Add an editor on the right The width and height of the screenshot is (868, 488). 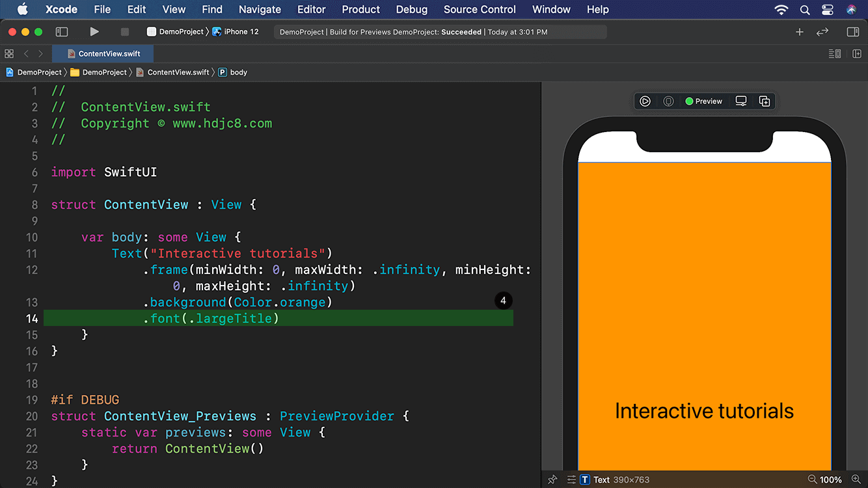[857, 54]
